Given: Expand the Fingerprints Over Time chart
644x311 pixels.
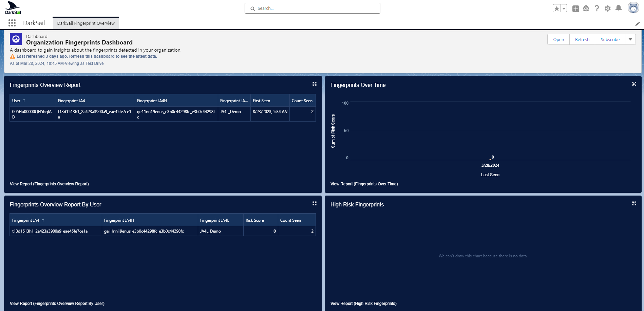Looking at the screenshot, I should pos(634,84).
